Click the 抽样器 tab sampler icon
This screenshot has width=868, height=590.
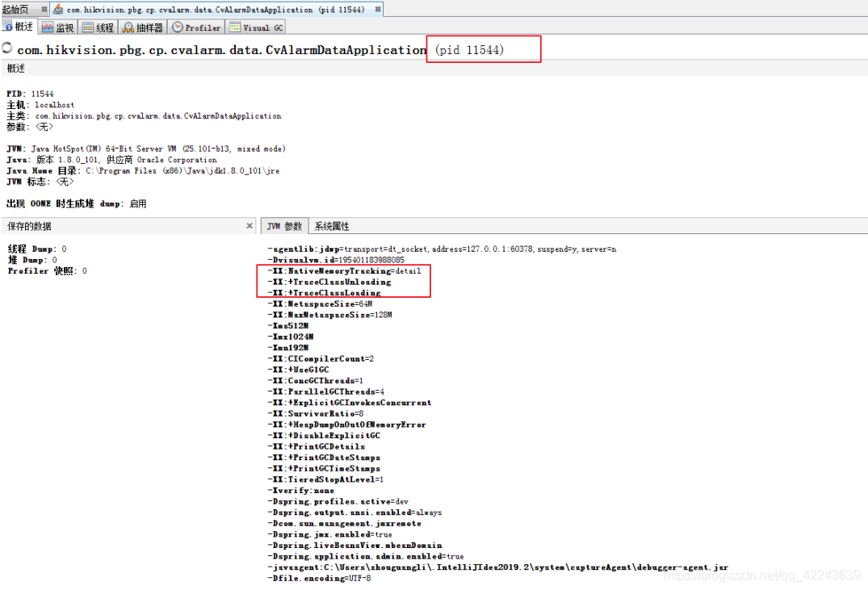pyautogui.click(x=128, y=27)
